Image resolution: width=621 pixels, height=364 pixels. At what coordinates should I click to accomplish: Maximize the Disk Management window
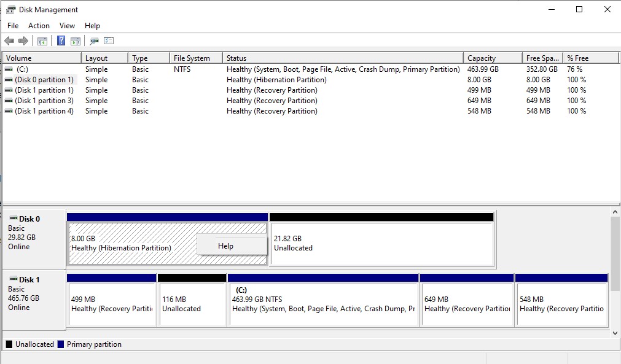[x=579, y=9]
